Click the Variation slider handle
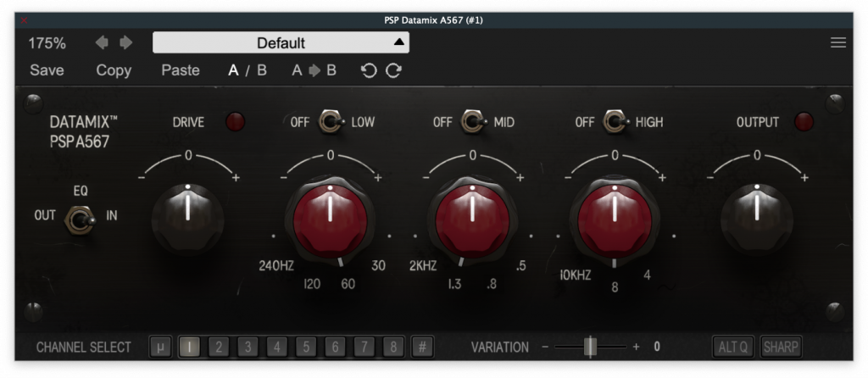The image size is (868, 378). tap(590, 347)
